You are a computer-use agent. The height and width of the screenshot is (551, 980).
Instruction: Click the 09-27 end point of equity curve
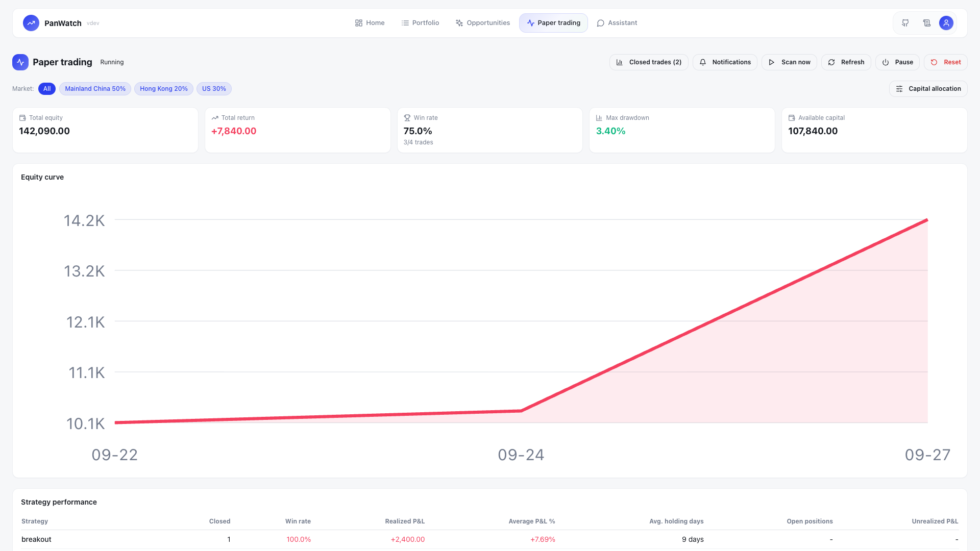pos(927,220)
